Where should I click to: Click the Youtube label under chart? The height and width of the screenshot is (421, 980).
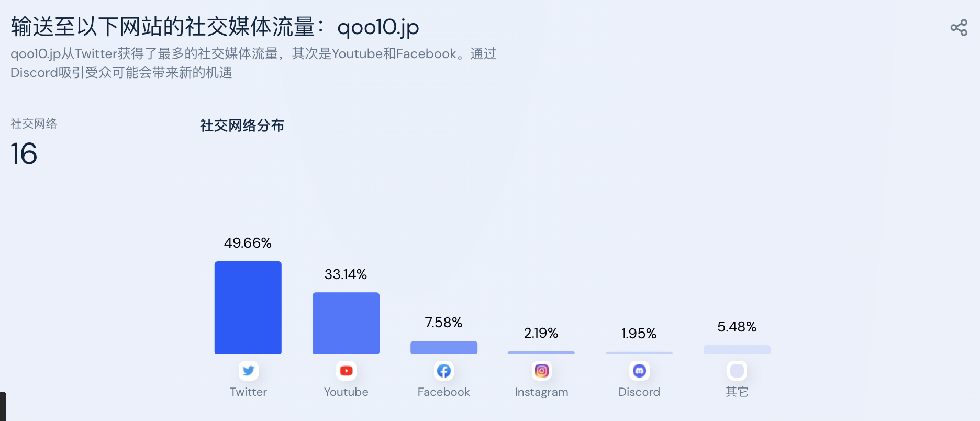coord(346,392)
